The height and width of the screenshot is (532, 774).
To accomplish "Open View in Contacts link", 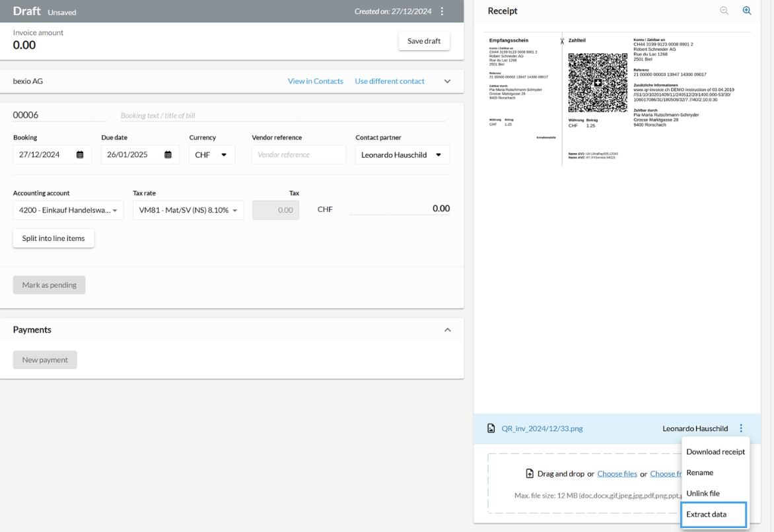I will click(316, 81).
